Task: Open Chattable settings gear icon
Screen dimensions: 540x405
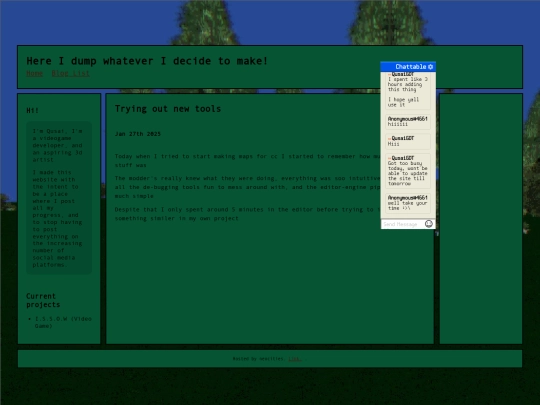Action: pyautogui.click(x=430, y=67)
